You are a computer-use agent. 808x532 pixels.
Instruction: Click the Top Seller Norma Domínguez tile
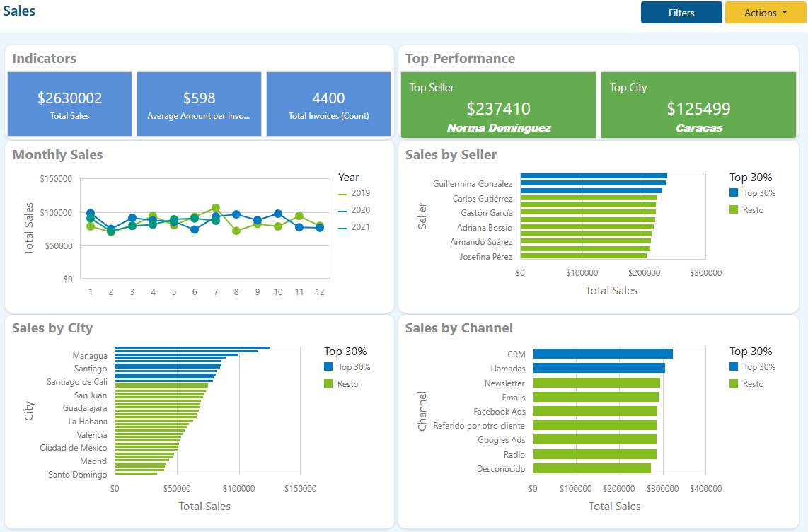tap(498, 103)
